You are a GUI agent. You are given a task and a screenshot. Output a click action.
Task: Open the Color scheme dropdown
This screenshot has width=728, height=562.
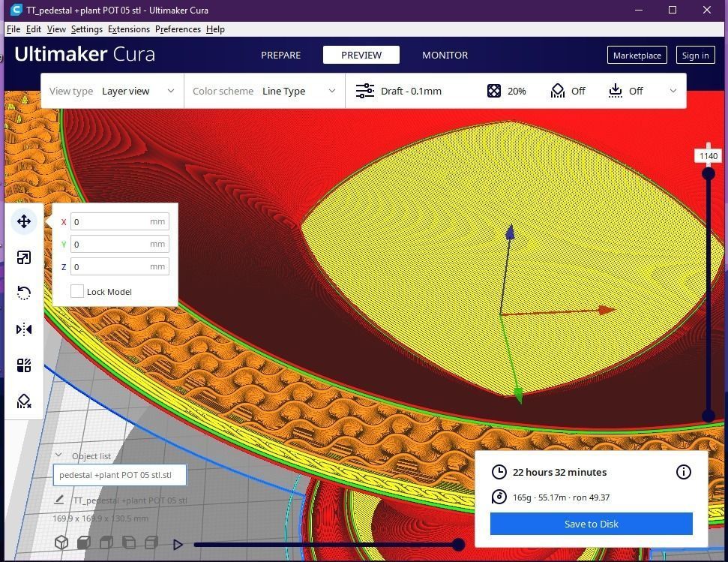pos(264,91)
